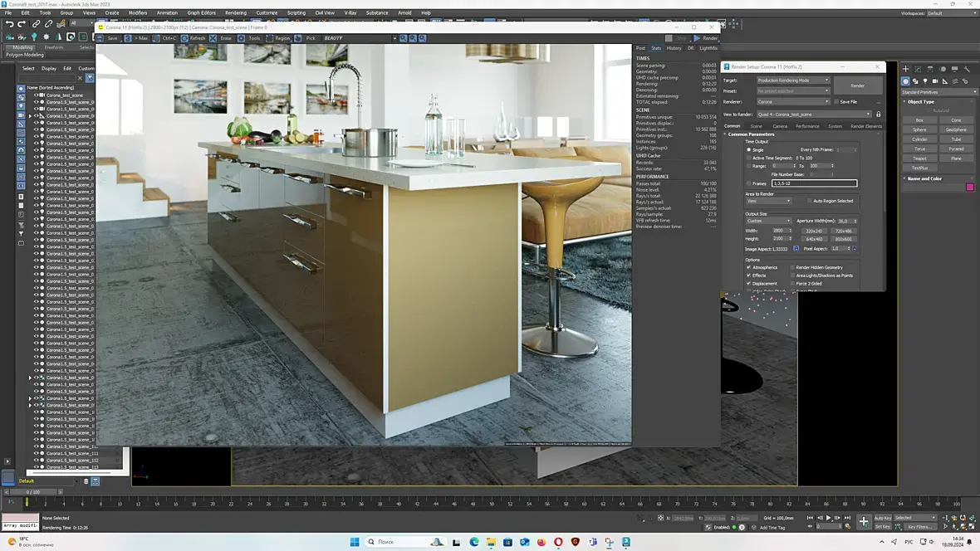Click the Play Animation button

[829, 518]
